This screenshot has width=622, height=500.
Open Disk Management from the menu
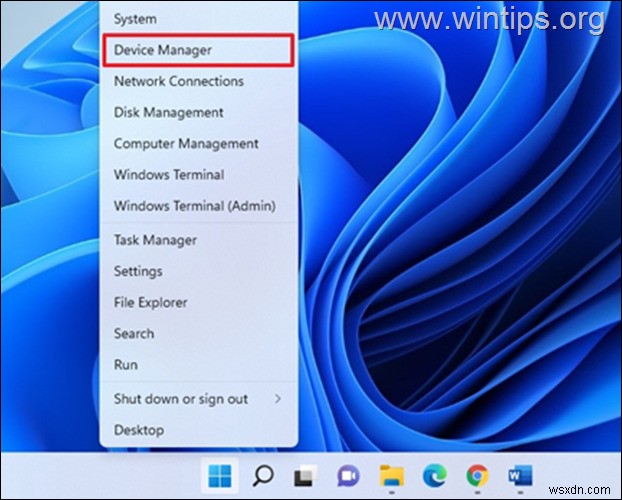click(199, 112)
